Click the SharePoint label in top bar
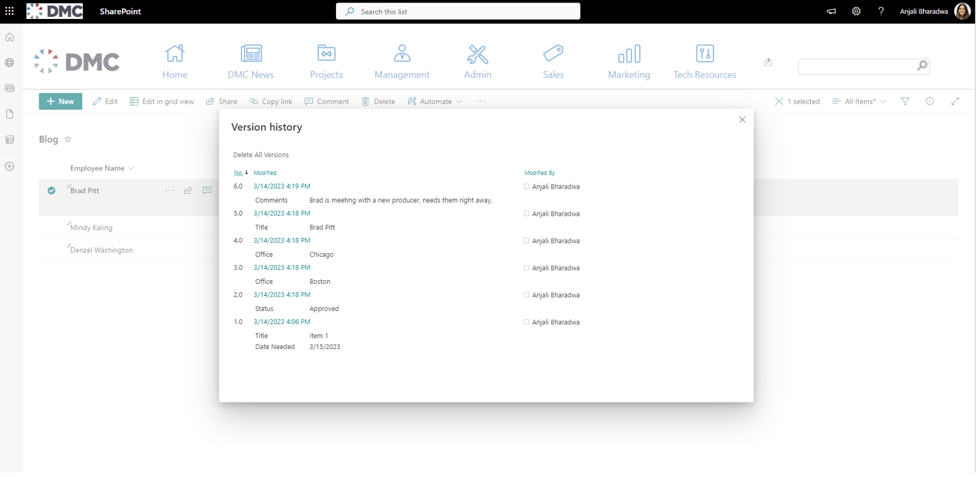Screen dimensions: 980x477 [121, 11]
